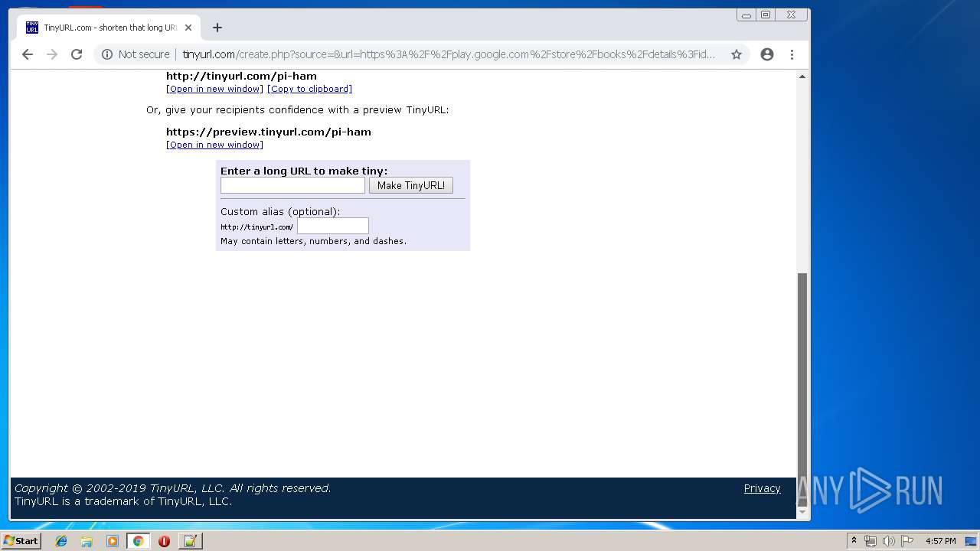Screen dimensions: 980x551
Task: Open a new browser tab
Action: coord(217,28)
